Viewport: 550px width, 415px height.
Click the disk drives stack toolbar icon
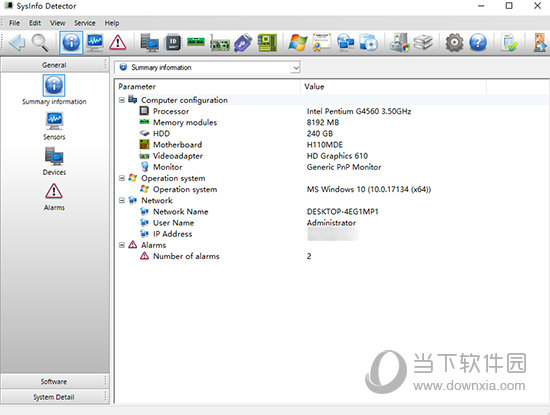(x=423, y=43)
